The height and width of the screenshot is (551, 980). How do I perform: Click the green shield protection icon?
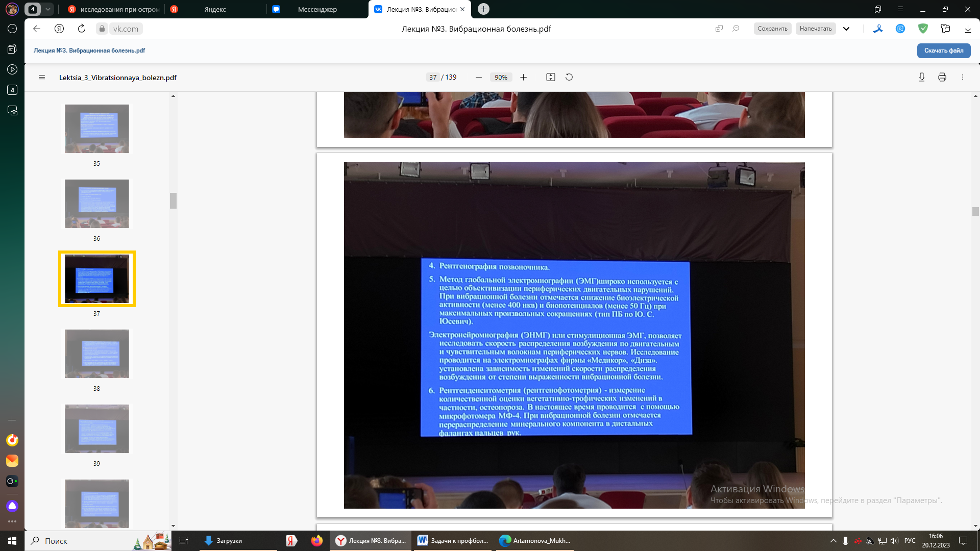tap(923, 29)
